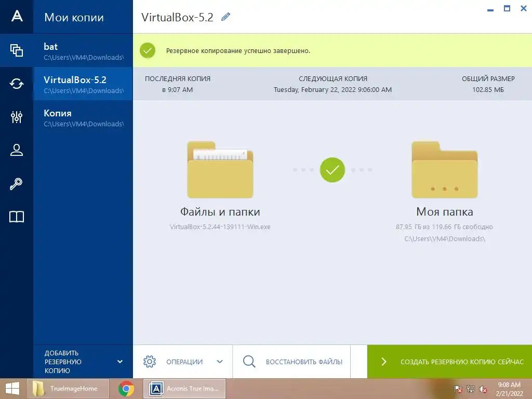Screen dimensions: 532x399
Task: Open the taskbar clock
Action: click(509, 389)
